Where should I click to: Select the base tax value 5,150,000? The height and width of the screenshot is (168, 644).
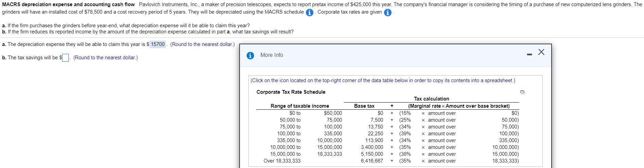coord(372,154)
